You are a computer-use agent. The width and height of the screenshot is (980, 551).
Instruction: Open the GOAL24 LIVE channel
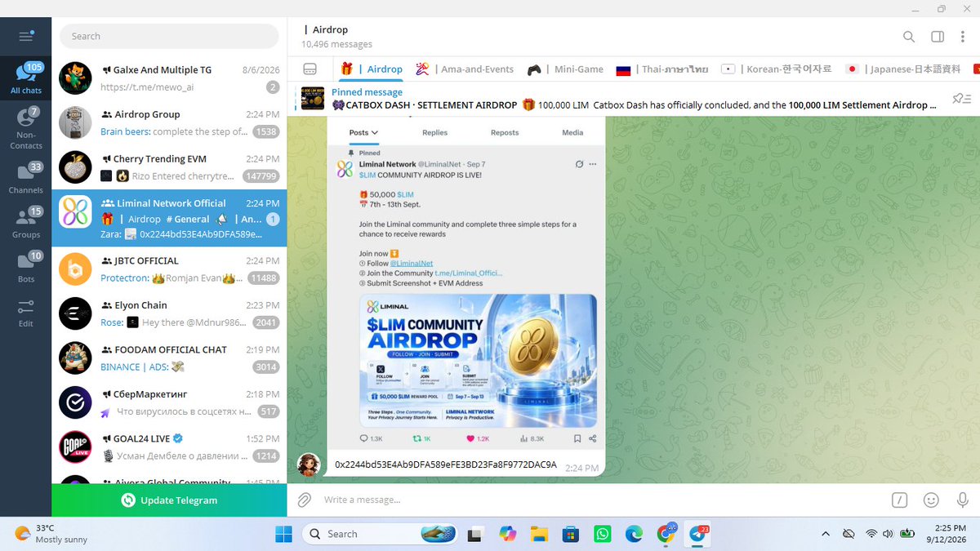click(x=169, y=447)
